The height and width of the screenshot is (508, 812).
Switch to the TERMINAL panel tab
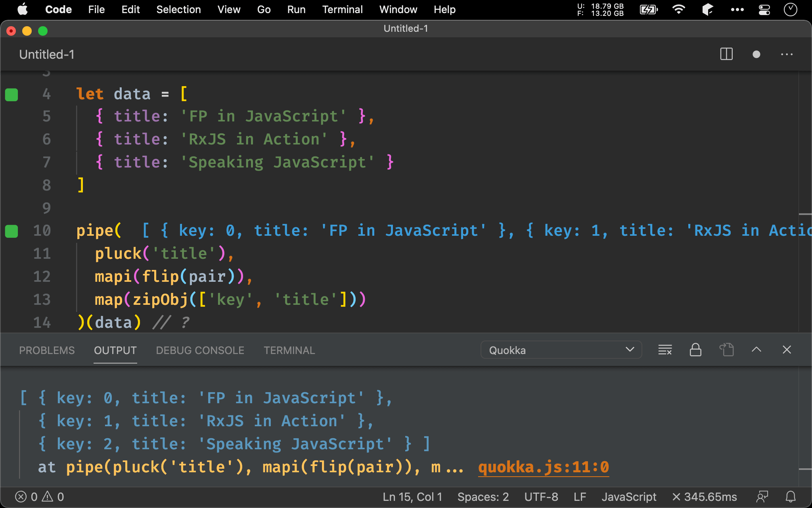pyautogui.click(x=289, y=350)
